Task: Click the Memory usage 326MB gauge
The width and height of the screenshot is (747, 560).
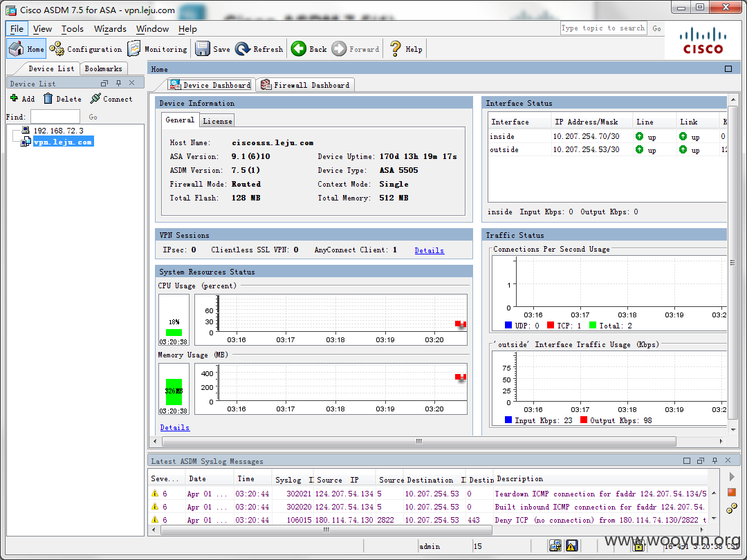Action: tap(174, 389)
